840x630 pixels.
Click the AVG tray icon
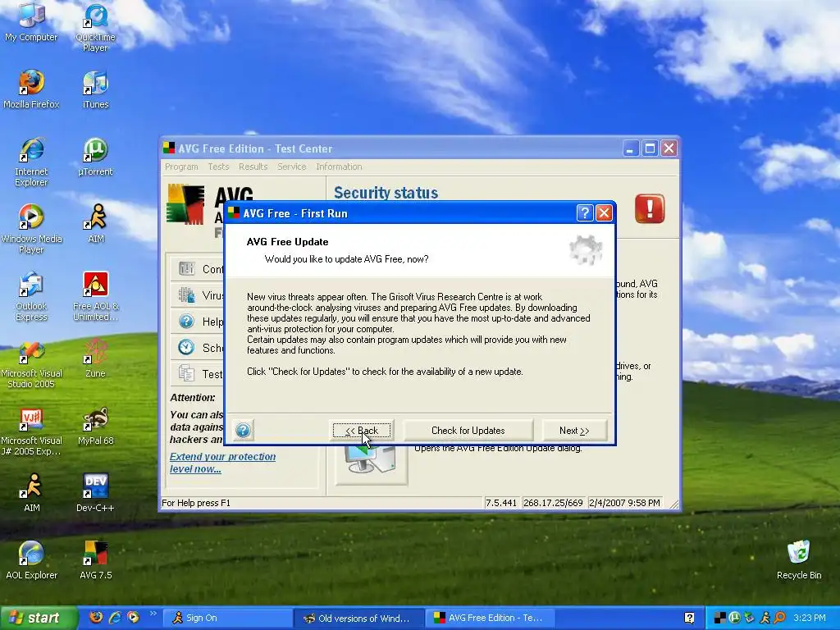[x=720, y=618]
